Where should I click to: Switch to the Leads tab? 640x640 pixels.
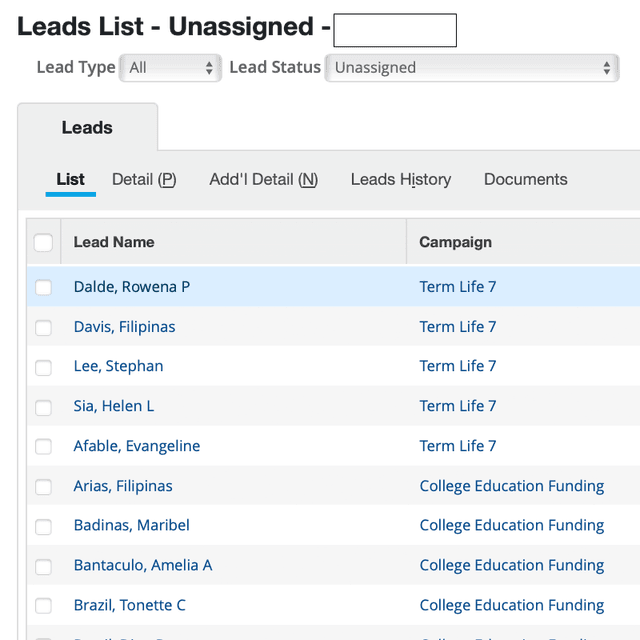87,128
